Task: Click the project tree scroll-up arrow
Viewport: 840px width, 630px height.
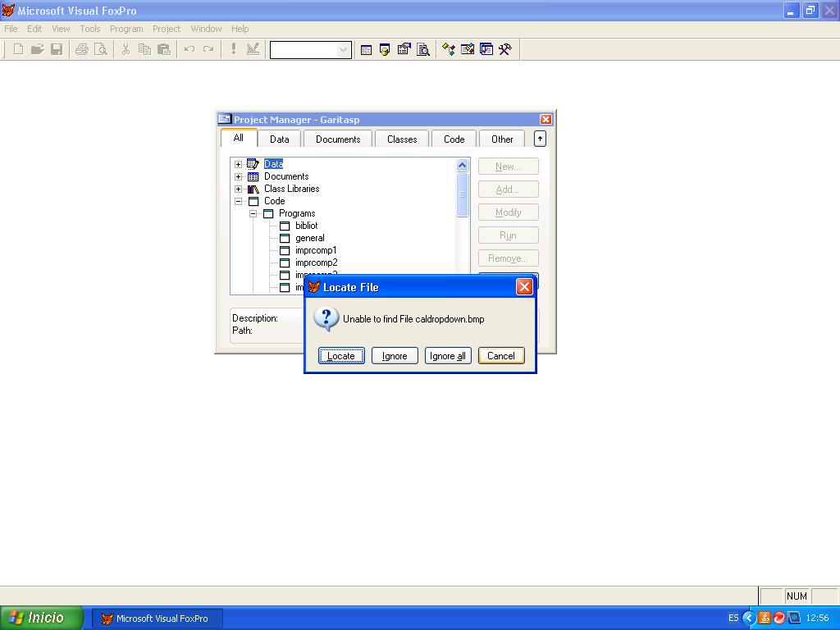Action: pyautogui.click(x=463, y=165)
